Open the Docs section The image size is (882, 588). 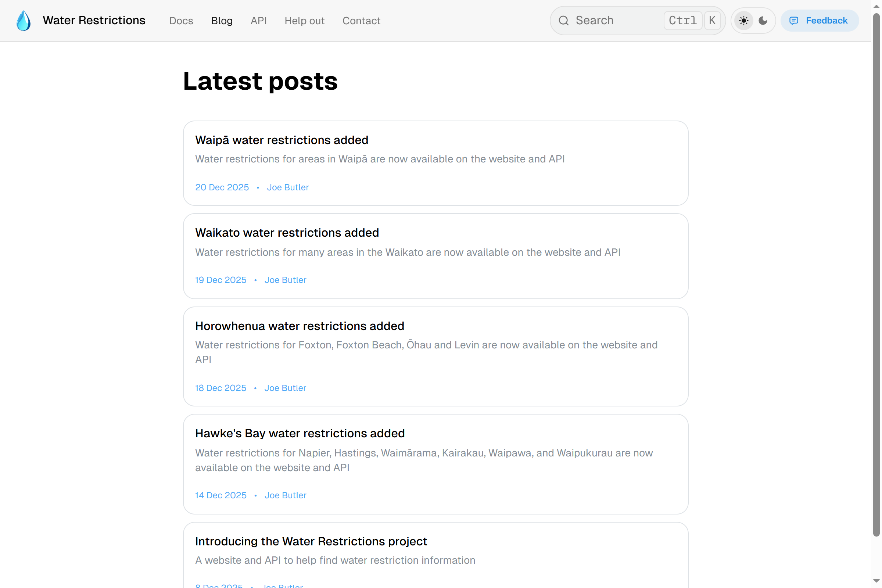pyautogui.click(x=181, y=21)
